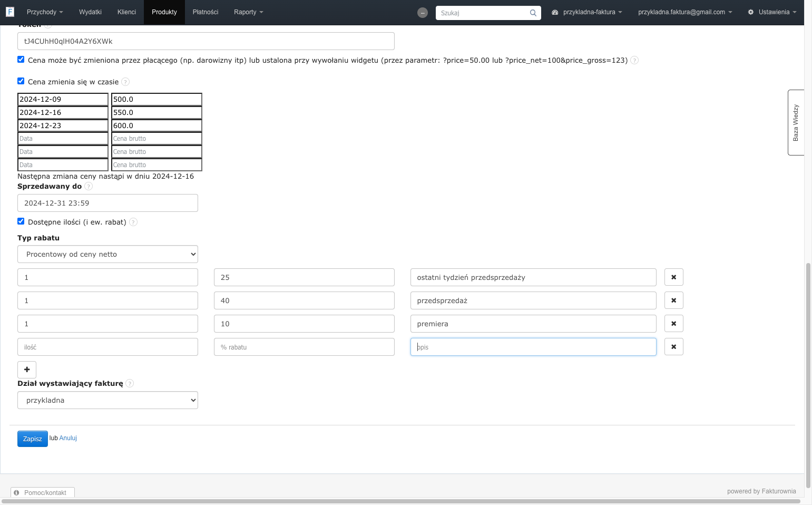Open the Produkty tab
The height and width of the screenshot is (505, 812).
point(164,12)
